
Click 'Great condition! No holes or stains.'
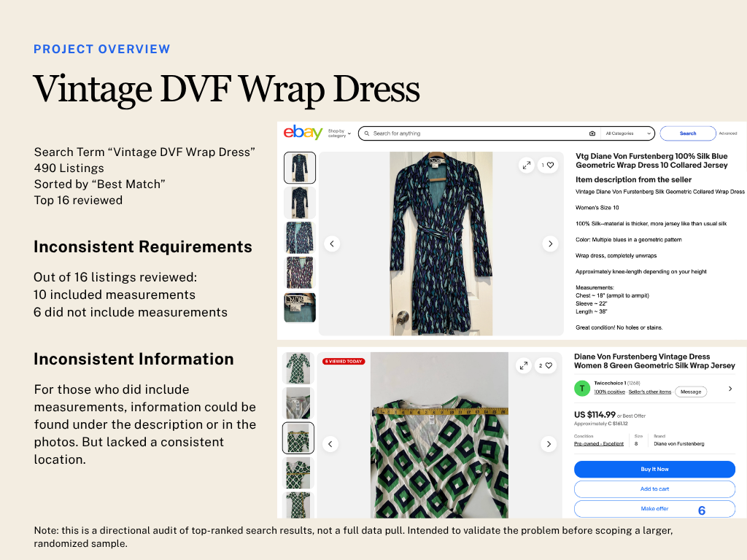[619, 327]
